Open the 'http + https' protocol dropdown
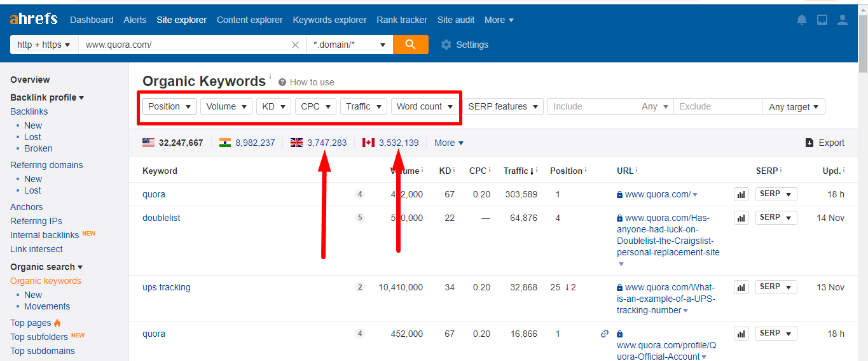The image size is (868, 361). (x=44, y=45)
